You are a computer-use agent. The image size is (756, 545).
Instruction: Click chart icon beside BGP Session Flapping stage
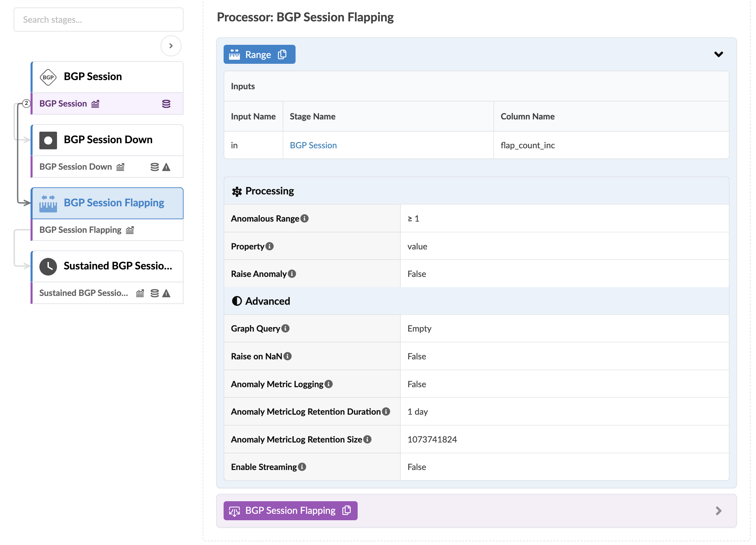130,230
